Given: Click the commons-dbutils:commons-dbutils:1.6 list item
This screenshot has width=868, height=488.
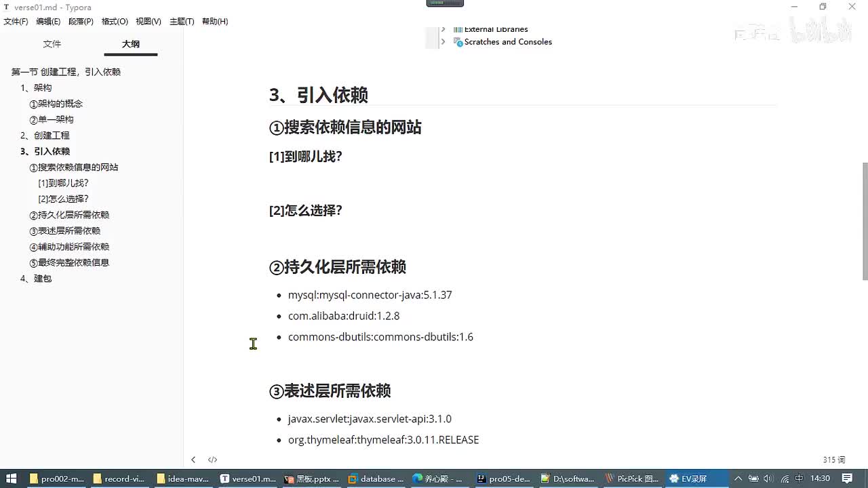Looking at the screenshot, I should [380, 337].
